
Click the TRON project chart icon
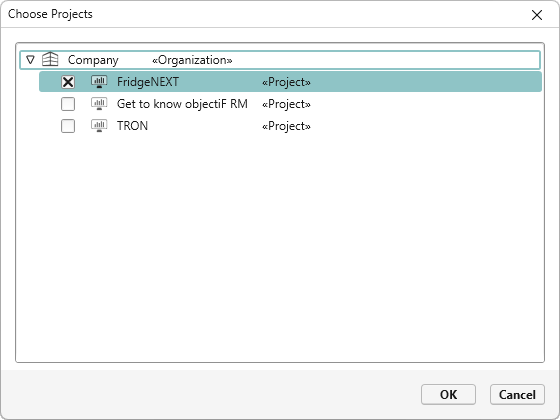(99, 126)
